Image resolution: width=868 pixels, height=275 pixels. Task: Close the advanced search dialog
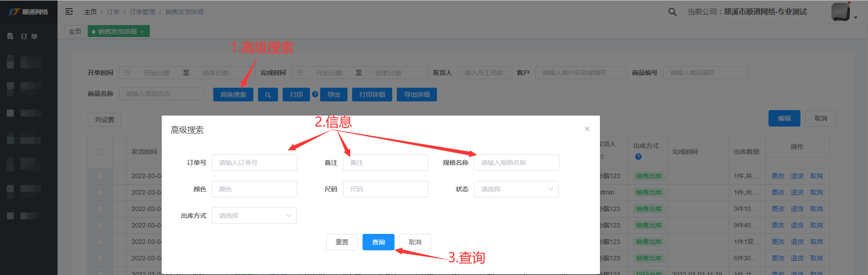587,129
